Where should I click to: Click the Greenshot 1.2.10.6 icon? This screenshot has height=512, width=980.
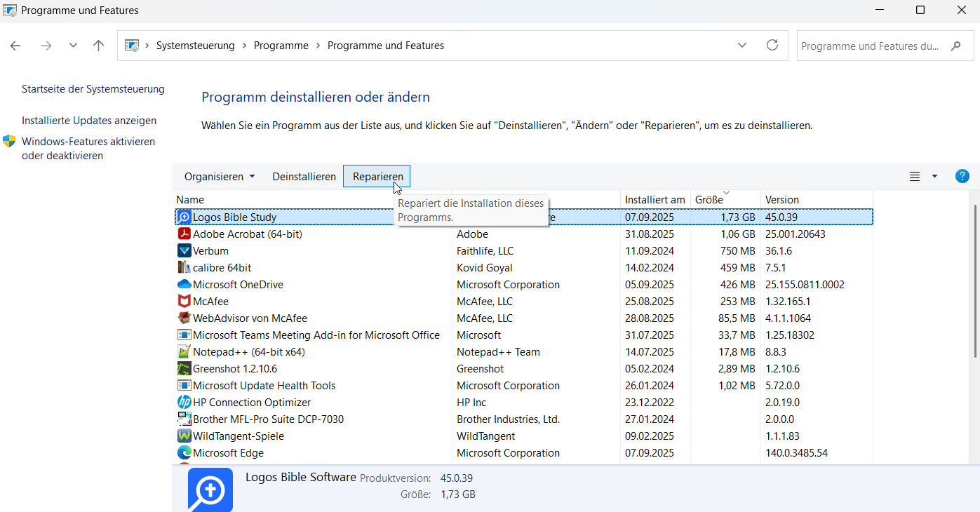pyautogui.click(x=184, y=368)
